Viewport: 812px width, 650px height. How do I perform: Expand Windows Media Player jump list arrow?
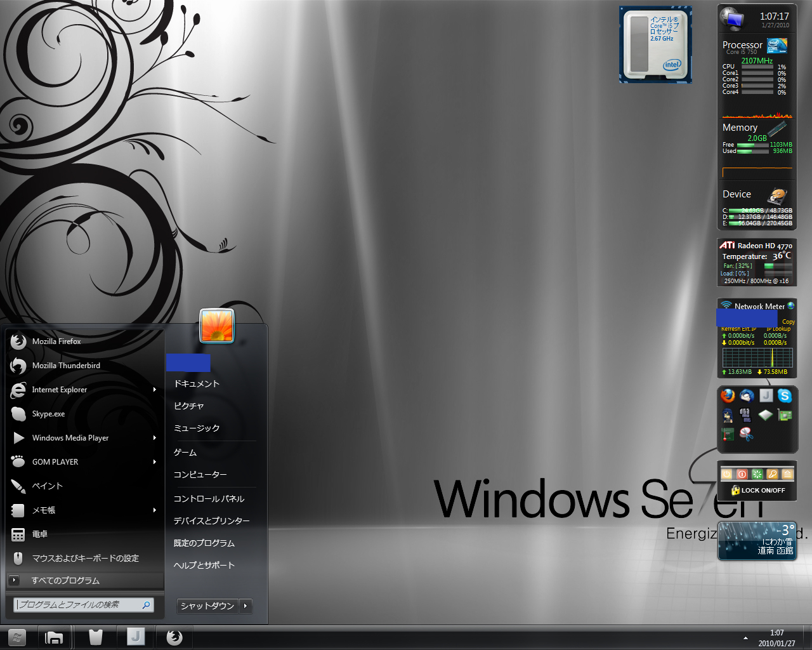coord(155,438)
